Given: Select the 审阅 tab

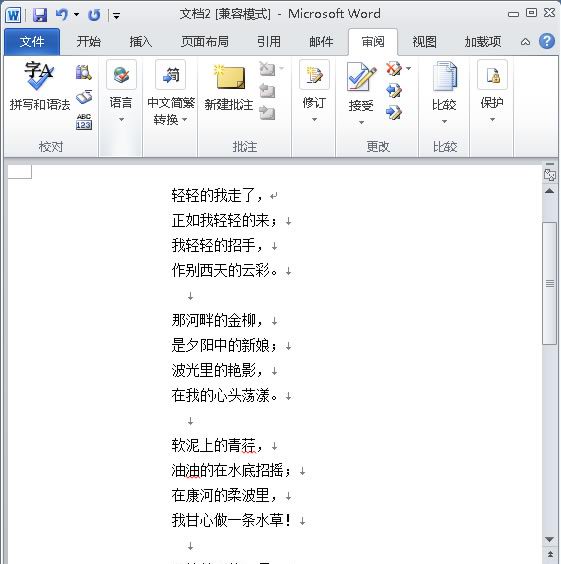Looking at the screenshot, I should click(x=373, y=42).
